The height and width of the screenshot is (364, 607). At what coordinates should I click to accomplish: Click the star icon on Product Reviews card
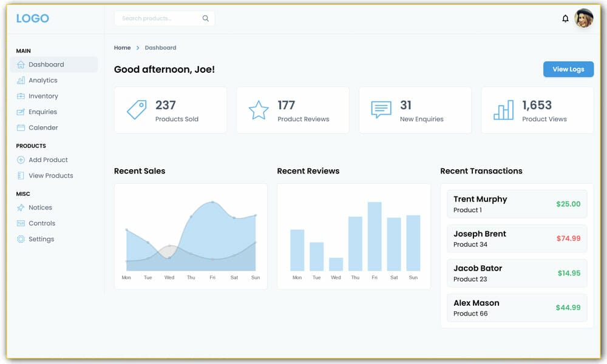click(258, 109)
